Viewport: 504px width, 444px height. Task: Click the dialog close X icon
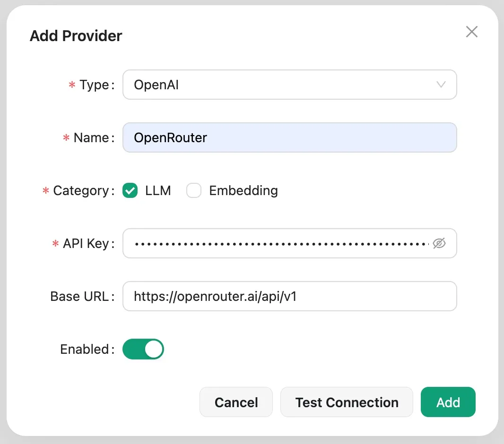471,32
